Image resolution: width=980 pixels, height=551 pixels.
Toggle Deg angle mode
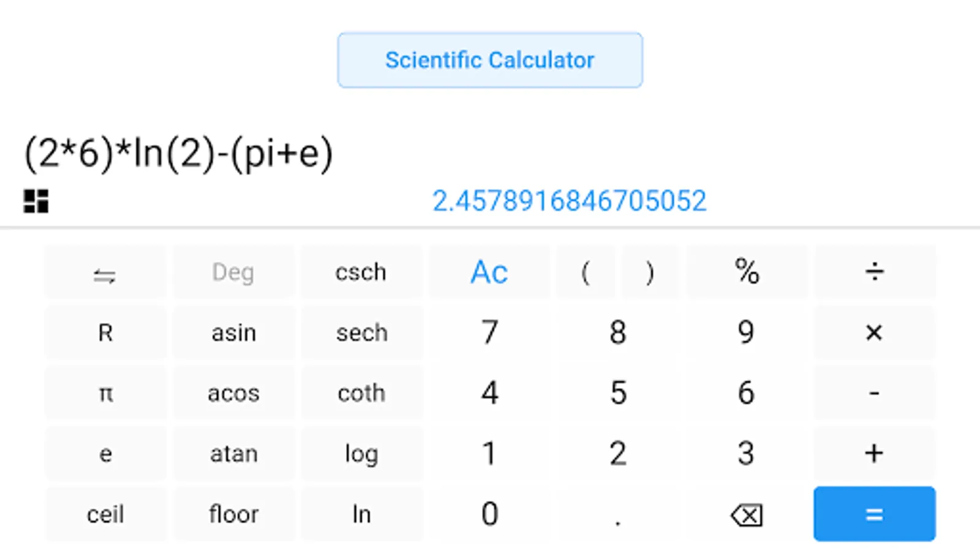233,272
